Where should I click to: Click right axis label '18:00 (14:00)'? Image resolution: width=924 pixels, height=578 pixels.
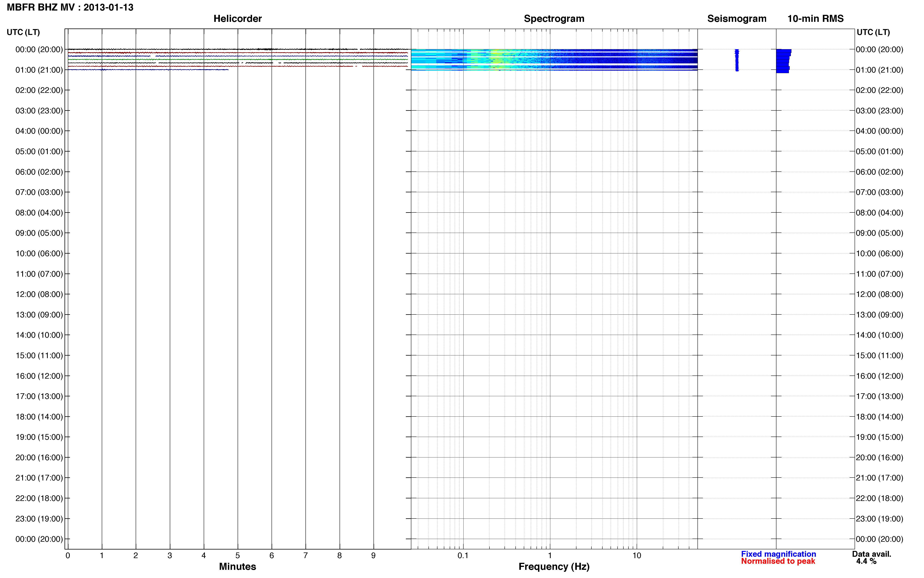tap(879, 417)
